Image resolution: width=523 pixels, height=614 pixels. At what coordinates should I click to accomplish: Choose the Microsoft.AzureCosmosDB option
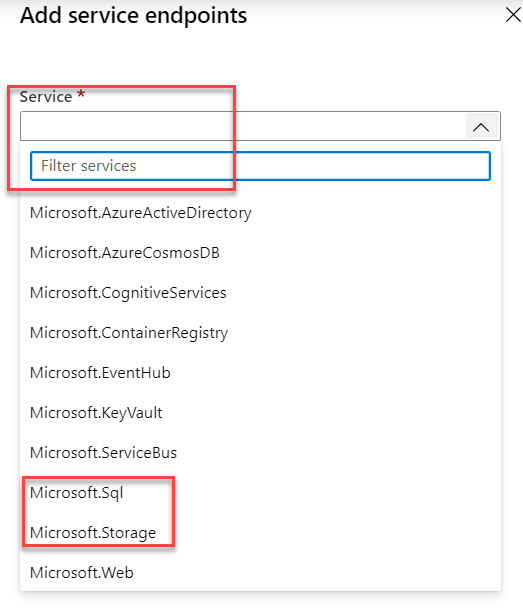260,253
